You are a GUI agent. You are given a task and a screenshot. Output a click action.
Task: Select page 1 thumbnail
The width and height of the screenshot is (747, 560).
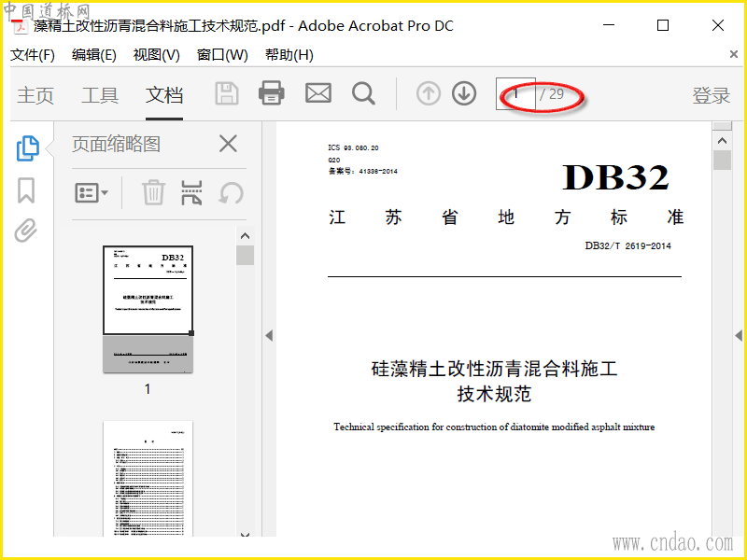tap(148, 309)
